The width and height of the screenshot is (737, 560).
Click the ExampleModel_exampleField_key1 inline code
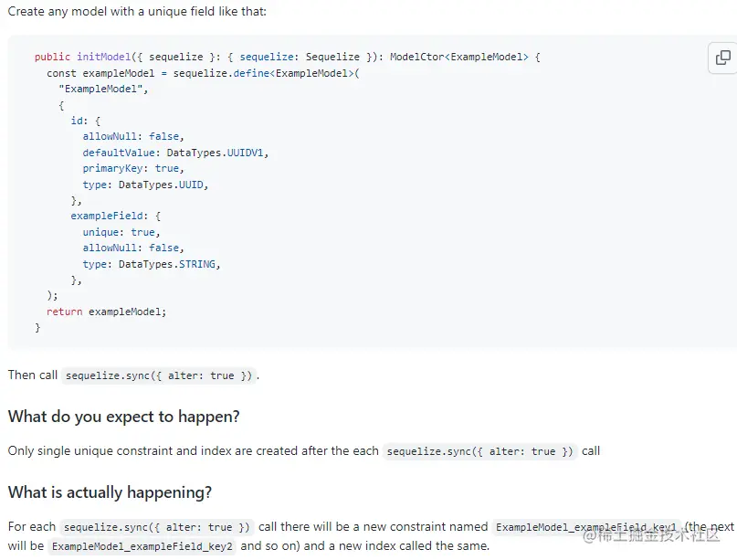(587, 527)
